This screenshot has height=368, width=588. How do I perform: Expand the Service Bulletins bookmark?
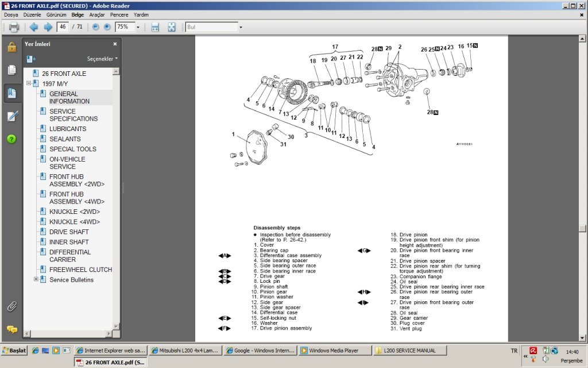[36, 279]
